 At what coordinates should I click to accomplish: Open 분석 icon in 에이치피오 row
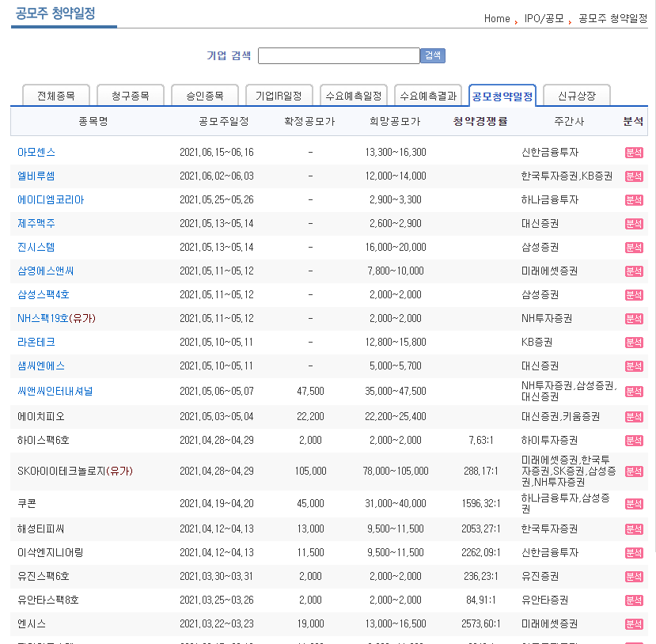634,417
